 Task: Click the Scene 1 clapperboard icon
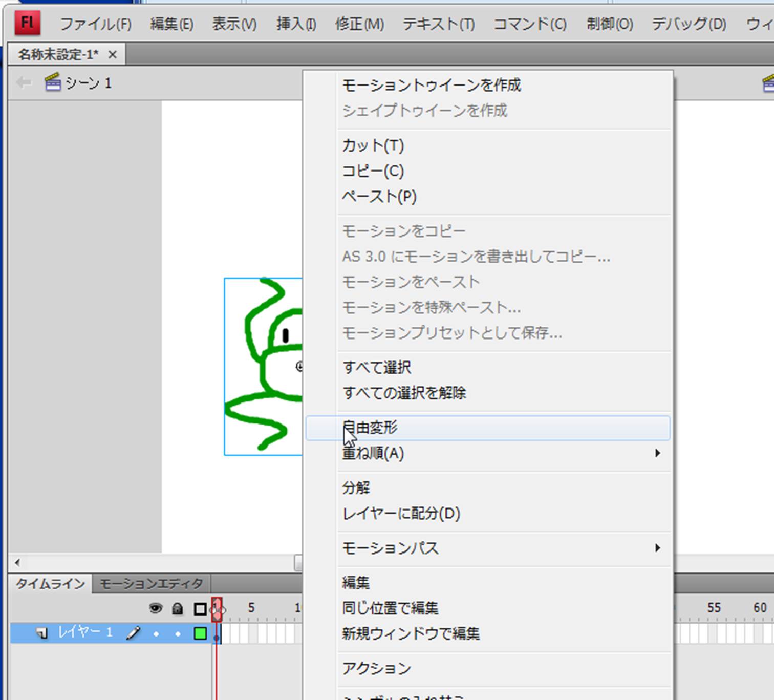click(53, 82)
